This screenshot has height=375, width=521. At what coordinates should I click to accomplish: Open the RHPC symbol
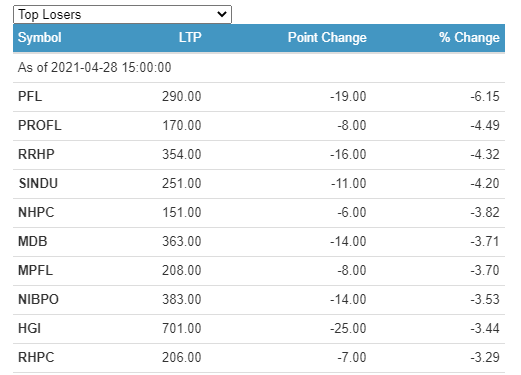coord(36,358)
